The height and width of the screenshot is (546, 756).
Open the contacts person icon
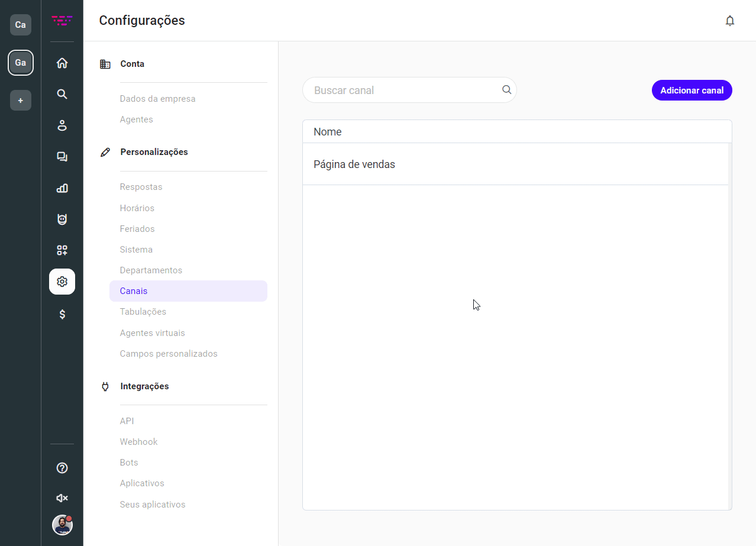coord(62,125)
